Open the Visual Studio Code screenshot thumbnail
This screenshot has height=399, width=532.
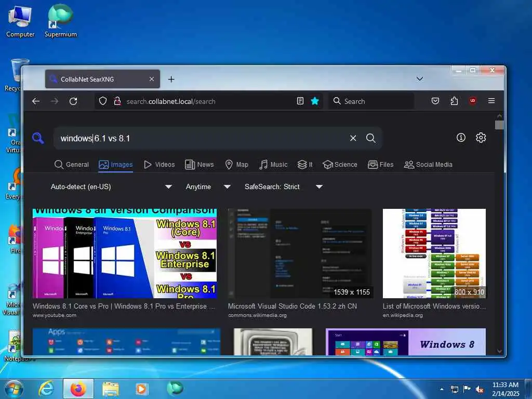pos(300,254)
